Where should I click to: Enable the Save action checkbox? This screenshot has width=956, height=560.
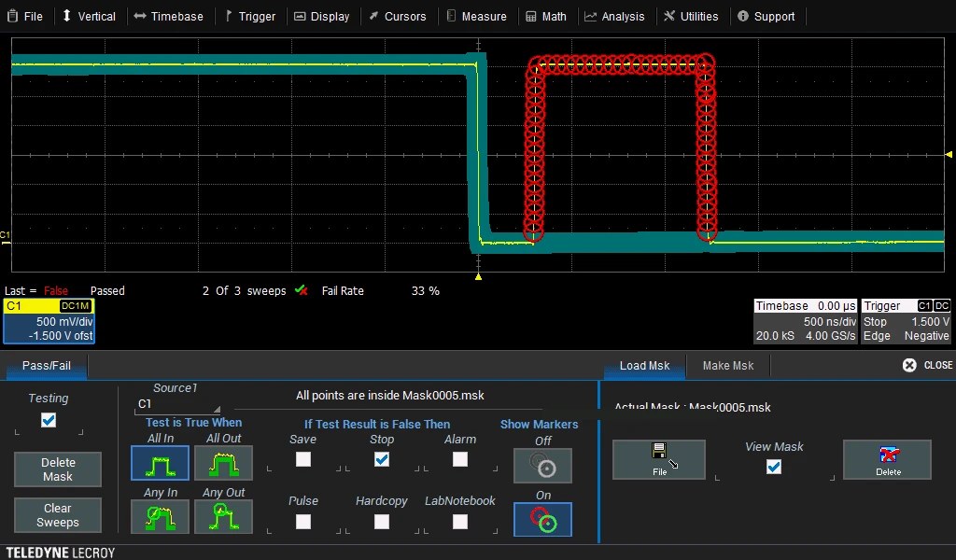click(x=303, y=459)
